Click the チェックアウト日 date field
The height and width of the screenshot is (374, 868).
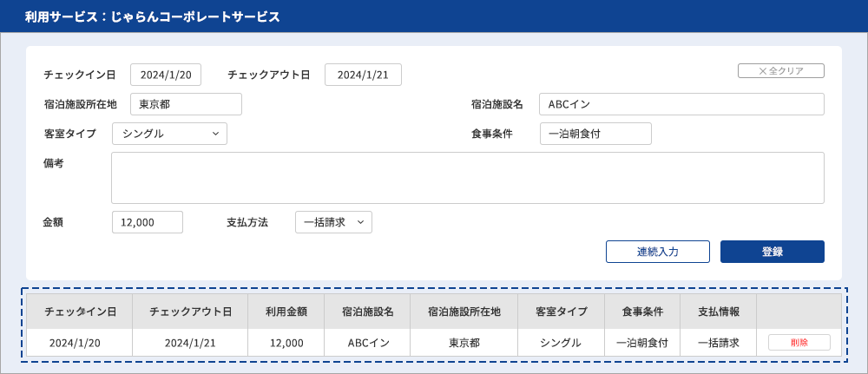pos(363,75)
